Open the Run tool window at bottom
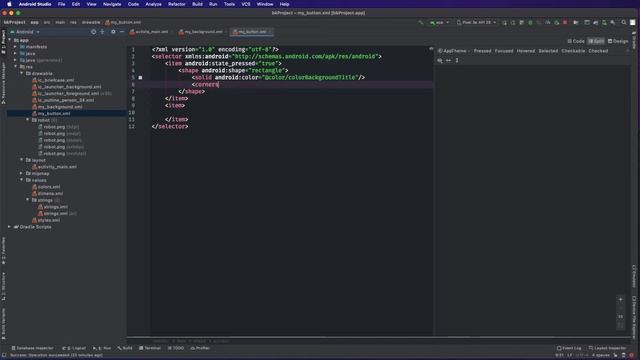The image size is (640, 360). pyautogui.click(x=102, y=348)
